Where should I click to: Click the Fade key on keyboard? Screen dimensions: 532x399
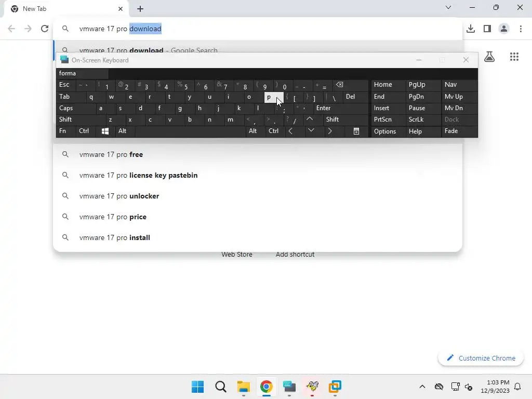click(x=459, y=131)
